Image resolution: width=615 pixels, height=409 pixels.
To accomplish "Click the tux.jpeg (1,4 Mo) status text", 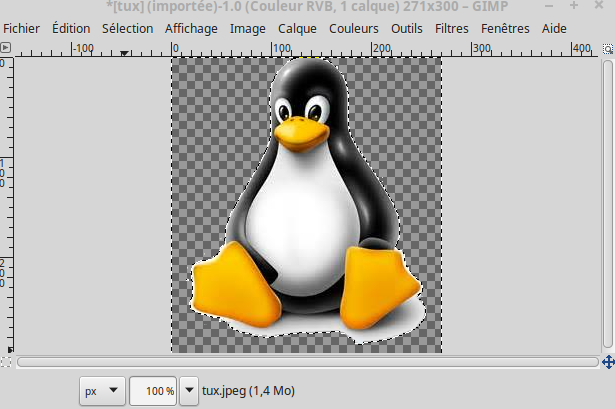I will pyautogui.click(x=248, y=391).
